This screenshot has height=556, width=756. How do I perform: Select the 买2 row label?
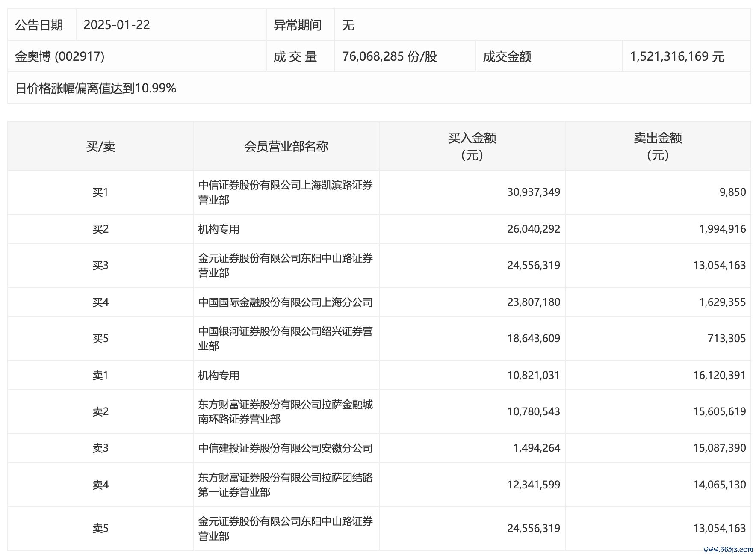point(100,229)
